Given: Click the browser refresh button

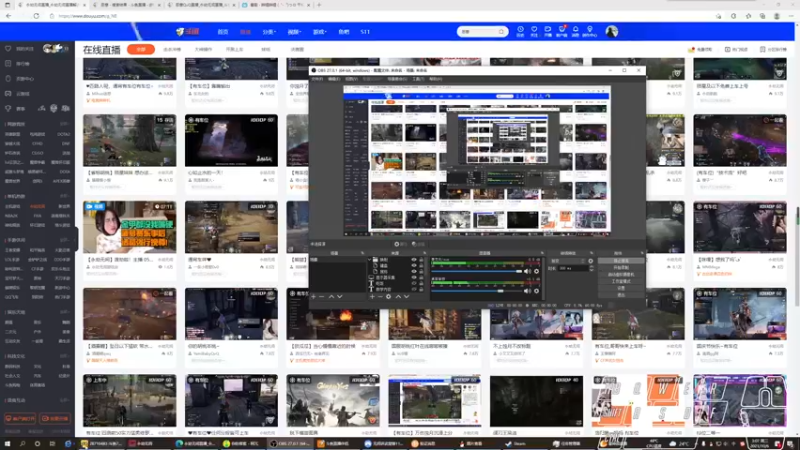Looking at the screenshot, I should click(36, 16).
